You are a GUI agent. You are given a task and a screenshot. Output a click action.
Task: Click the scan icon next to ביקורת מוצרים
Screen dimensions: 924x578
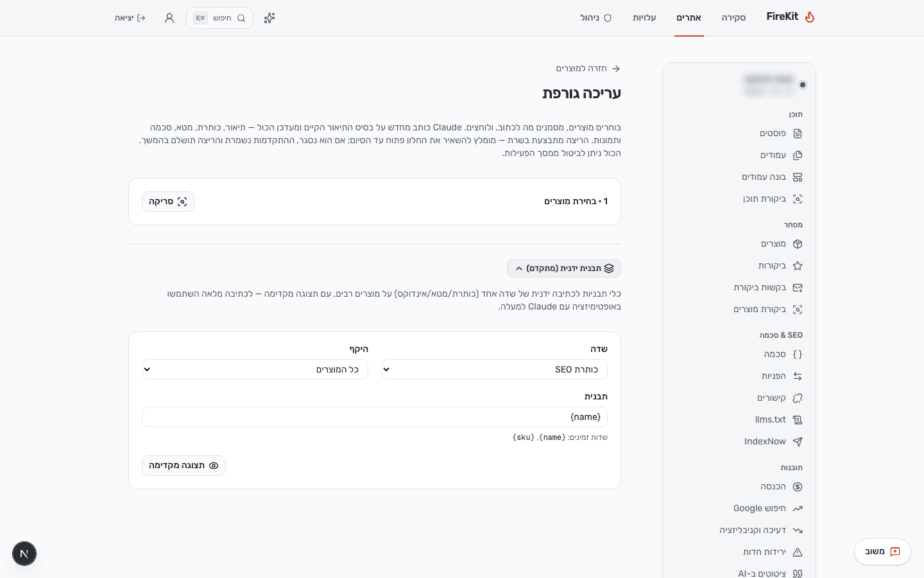(x=798, y=310)
